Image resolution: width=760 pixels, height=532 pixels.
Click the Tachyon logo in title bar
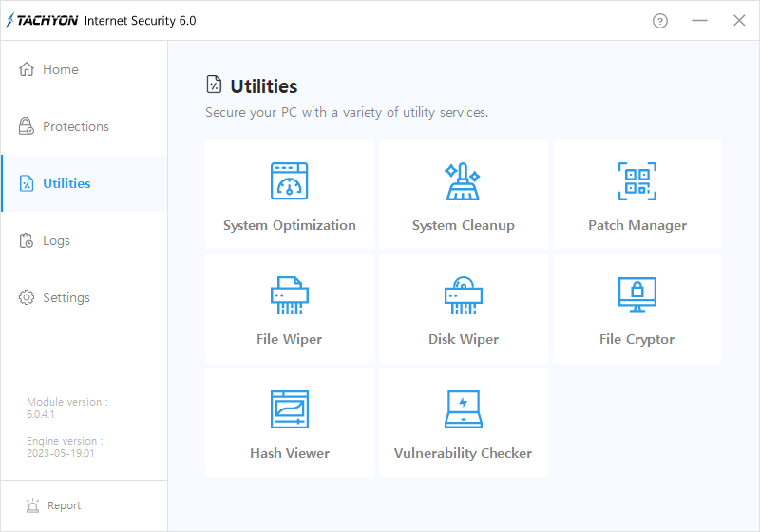pyautogui.click(x=42, y=20)
